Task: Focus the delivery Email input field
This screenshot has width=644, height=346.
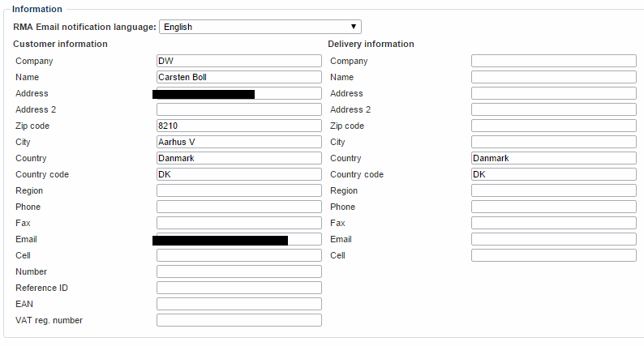Action: coord(553,239)
